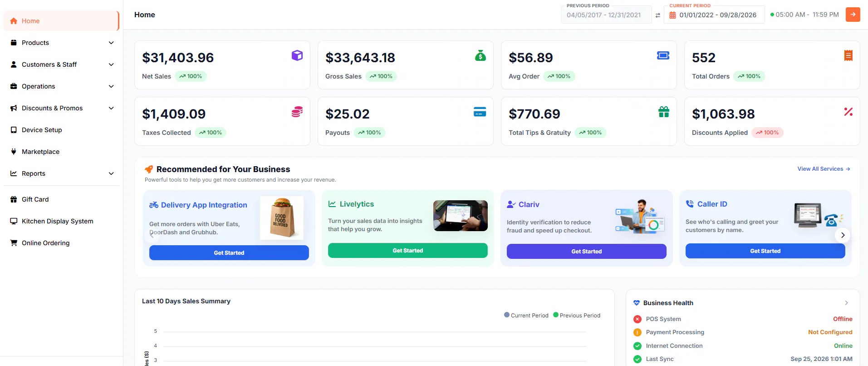Click the Previous Period date range field
Viewport: 868px width, 366px height.
pyautogui.click(x=606, y=15)
